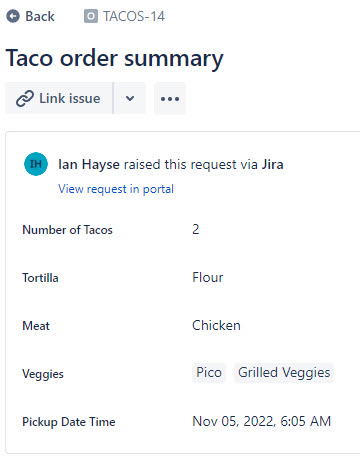The height and width of the screenshot is (458, 360).
Task: Click the Veggies field label
Action: coord(43,374)
